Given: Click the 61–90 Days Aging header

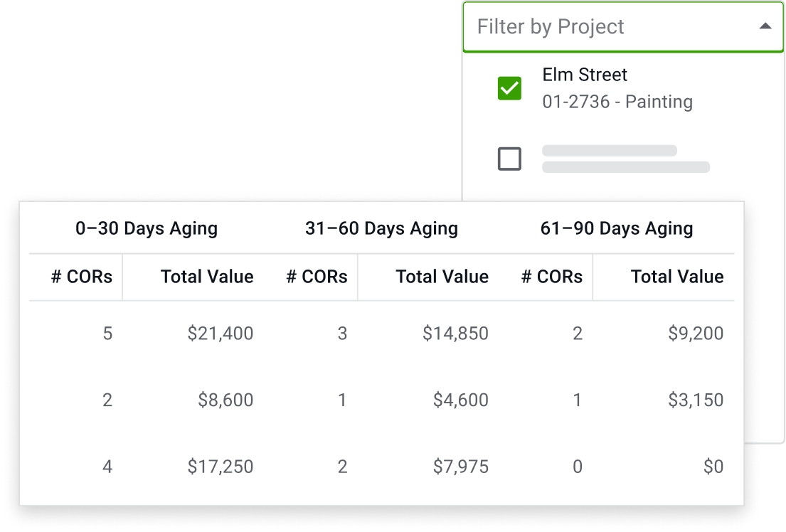Looking at the screenshot, I should tap(616, 228).
